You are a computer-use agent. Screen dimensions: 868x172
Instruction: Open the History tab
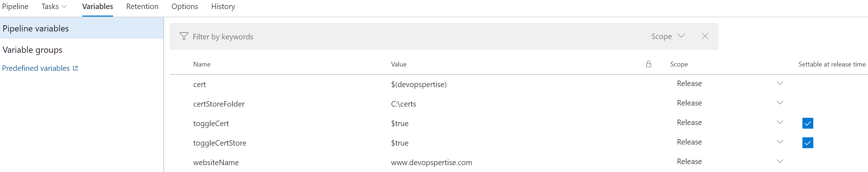223,7
